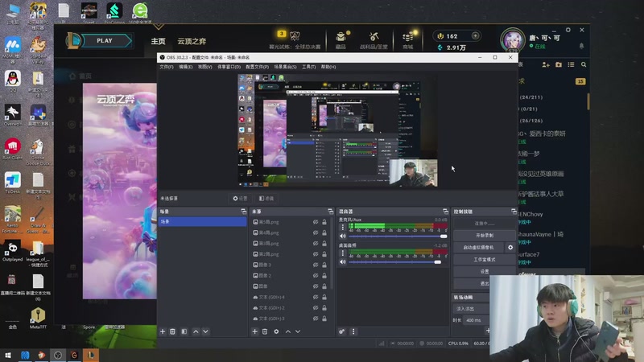Open the Outplayed desktop icon

click(13, 251)
